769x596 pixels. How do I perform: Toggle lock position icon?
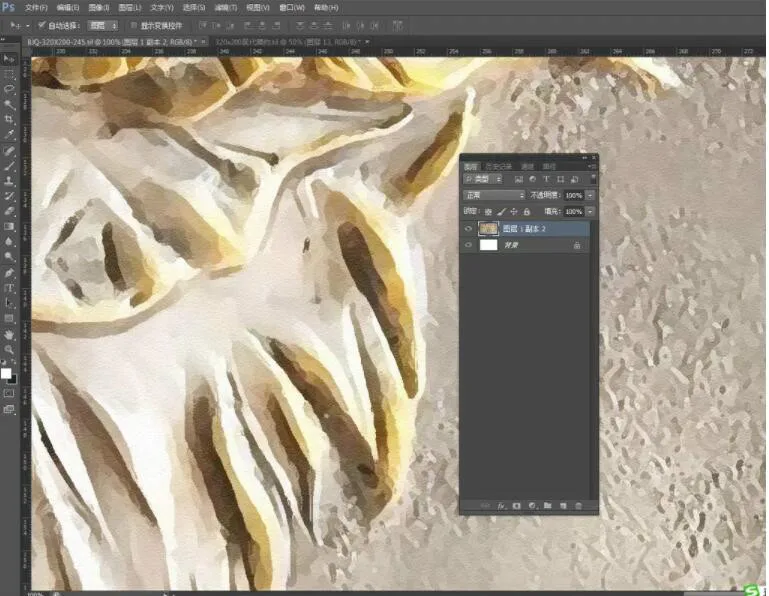click(x=514, y=212)
